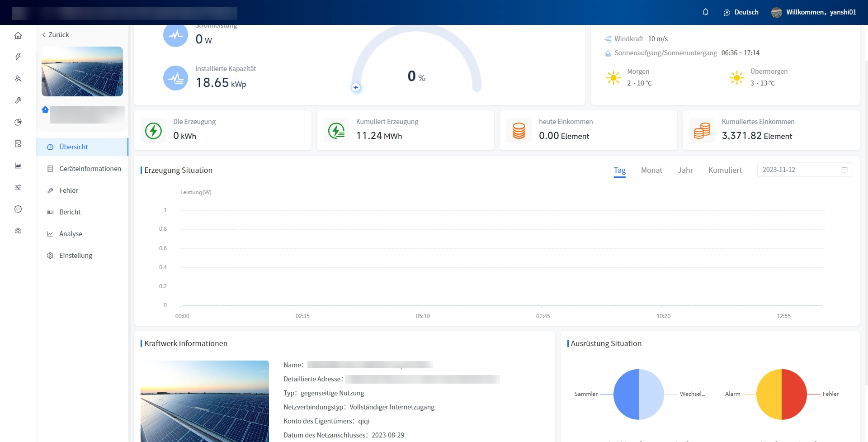
Task: Click the Übermorgen sun weather icon
Action: click(737, 78)
